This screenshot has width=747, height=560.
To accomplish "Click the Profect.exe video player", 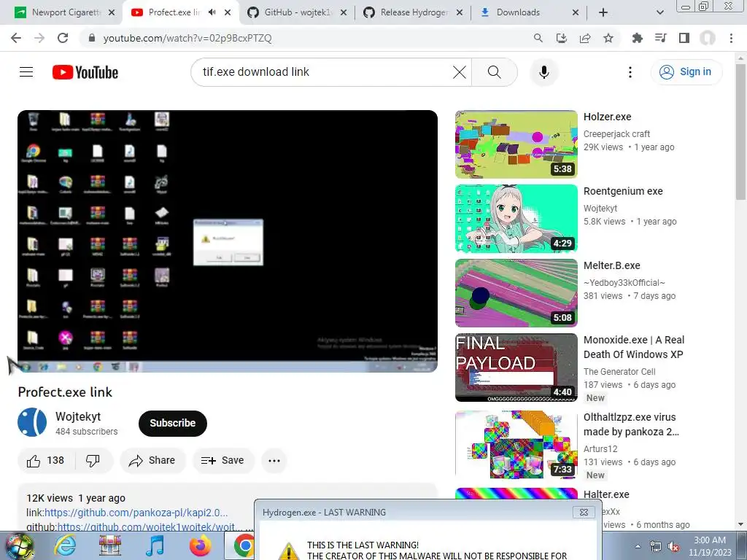I will (x=228, y=241).
